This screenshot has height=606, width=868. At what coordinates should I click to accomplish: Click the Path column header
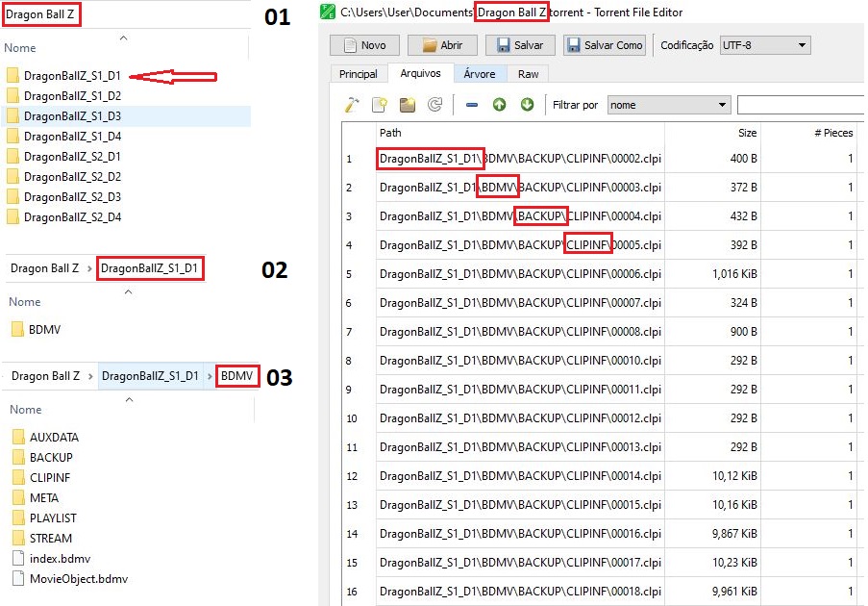point(520,133)
